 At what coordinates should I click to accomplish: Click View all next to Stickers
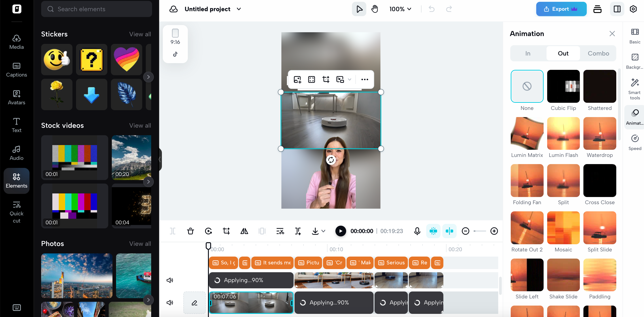(x=140, y=34)
